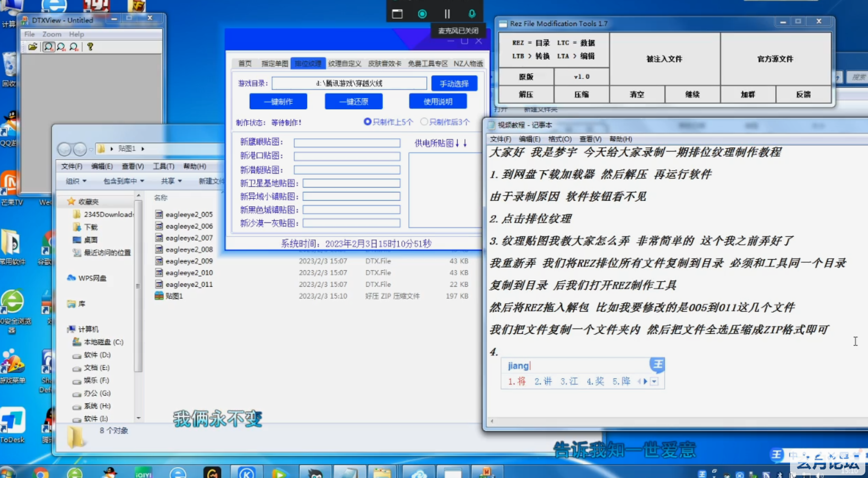Image resolution: width=868 pixels, height=478 pixels.
Task: Click the 使用说明 button
Action: pyautogui.click(x=438, y=102)
